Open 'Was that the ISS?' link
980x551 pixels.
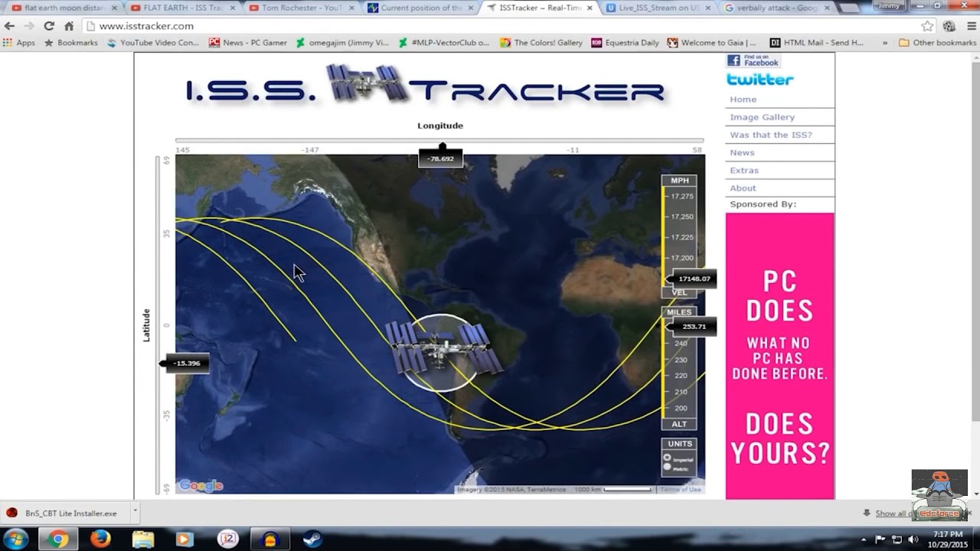[771, 135]
